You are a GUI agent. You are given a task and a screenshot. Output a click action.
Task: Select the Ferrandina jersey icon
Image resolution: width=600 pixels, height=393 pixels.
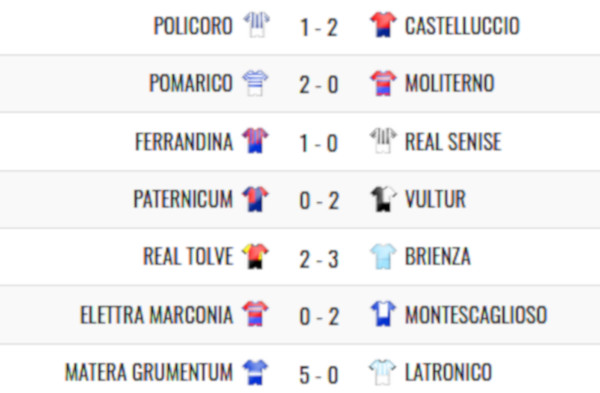255,140
